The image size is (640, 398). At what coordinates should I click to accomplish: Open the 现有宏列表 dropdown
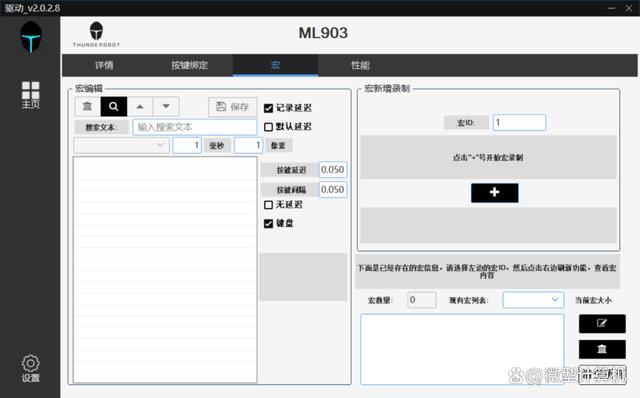[x=533, y=300]
